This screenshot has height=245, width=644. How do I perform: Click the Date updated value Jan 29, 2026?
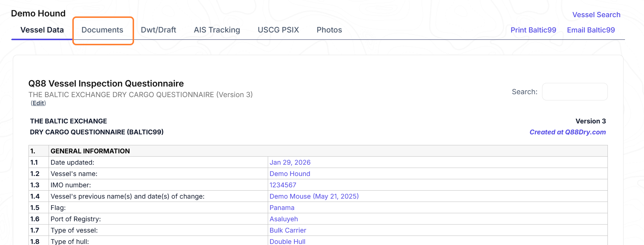(290, 162)
